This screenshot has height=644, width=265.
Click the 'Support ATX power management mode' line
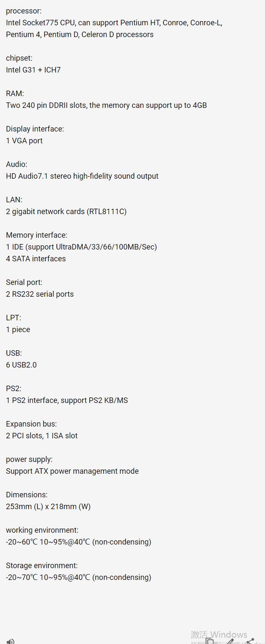(x=72, y=471)
